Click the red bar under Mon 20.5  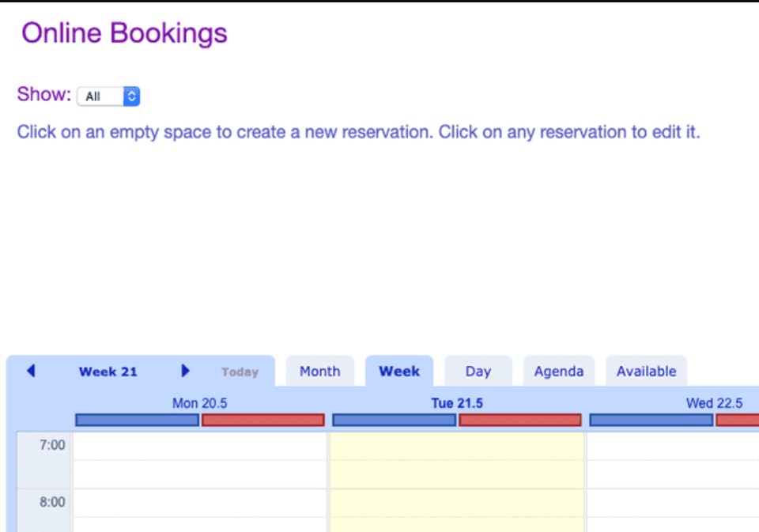[x=263, y=418]
